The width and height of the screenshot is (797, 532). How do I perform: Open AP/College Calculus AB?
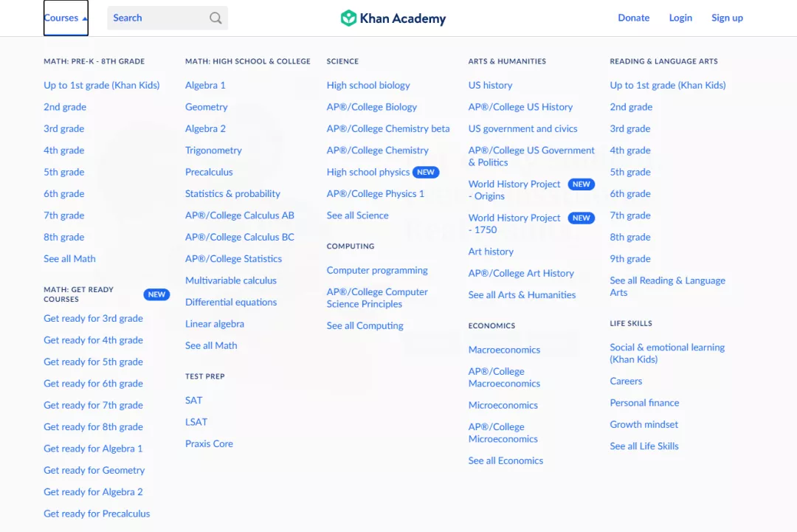tap(239, 215)
